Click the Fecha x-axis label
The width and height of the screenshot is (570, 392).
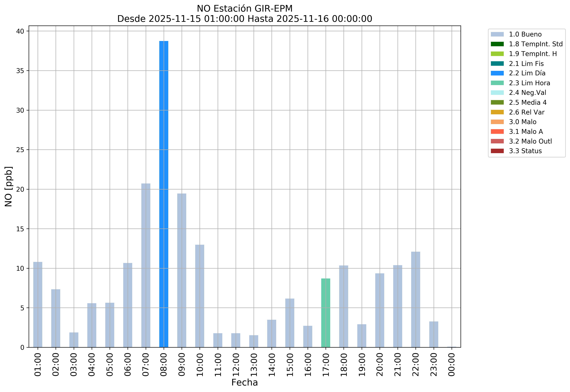pos(244,382)
